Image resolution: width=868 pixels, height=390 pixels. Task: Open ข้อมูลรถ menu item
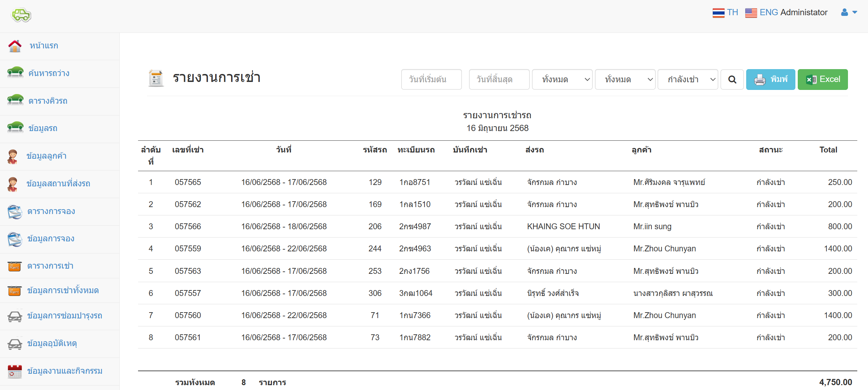point(43,128)
